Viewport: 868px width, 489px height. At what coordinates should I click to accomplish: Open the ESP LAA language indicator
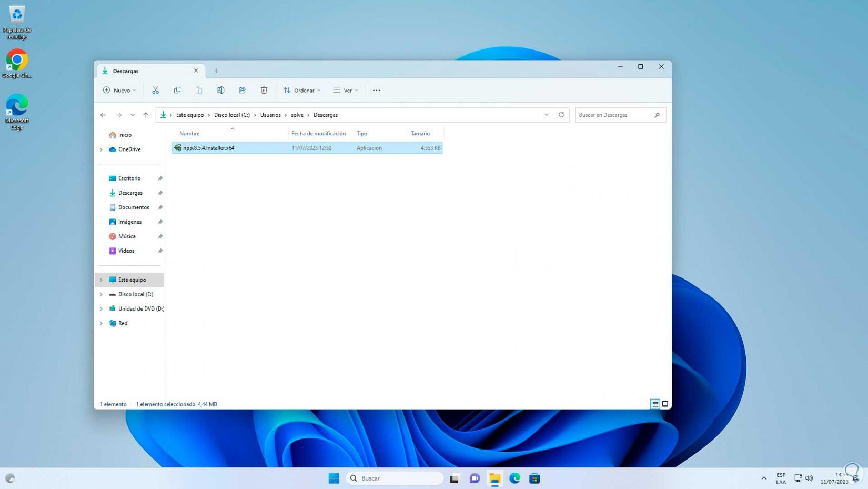[x=781, y=478]
